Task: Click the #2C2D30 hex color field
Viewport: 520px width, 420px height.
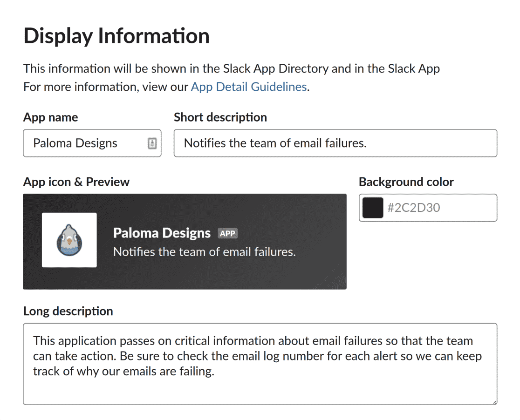Action: tap(428, 208)
